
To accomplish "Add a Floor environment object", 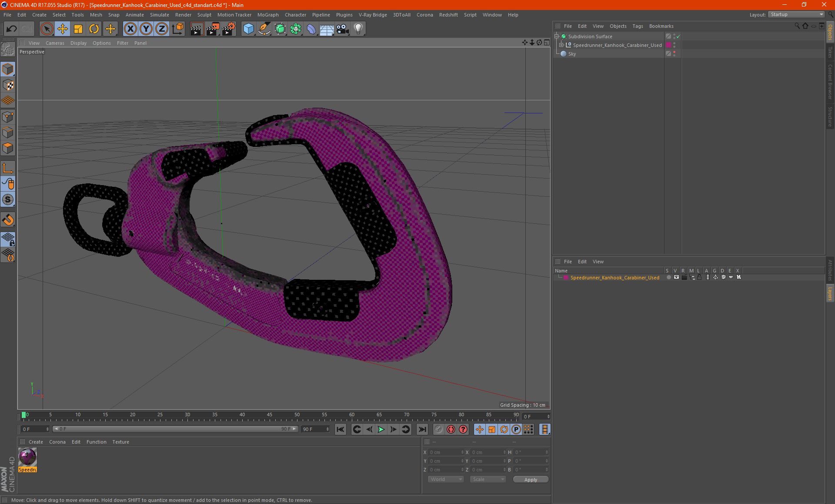I will pyautogui.click(x=327, y=29).
